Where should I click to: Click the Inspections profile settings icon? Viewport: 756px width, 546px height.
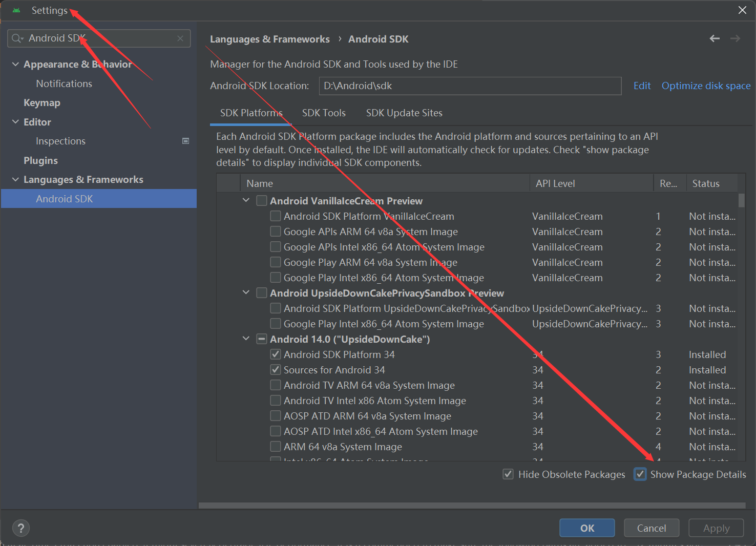[x=186, y=141]
